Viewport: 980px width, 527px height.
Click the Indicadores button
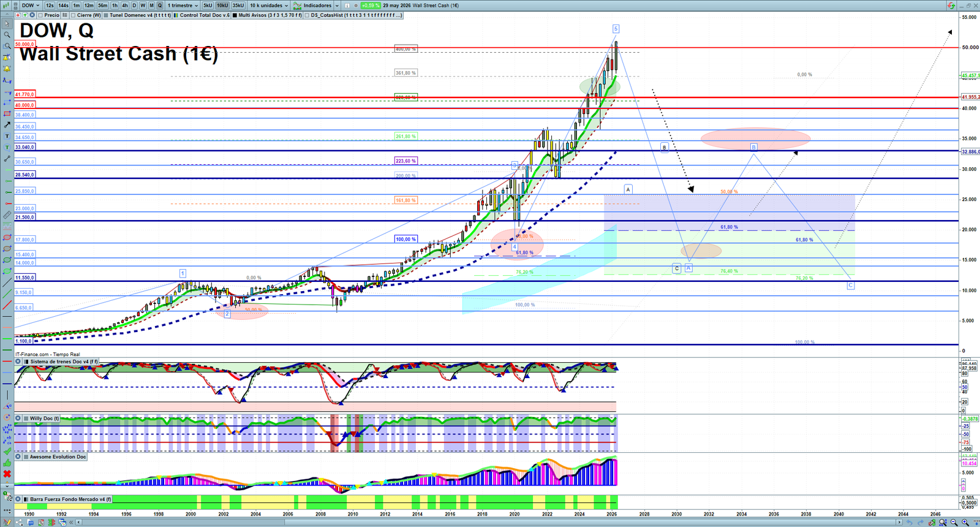coord(312,6)
